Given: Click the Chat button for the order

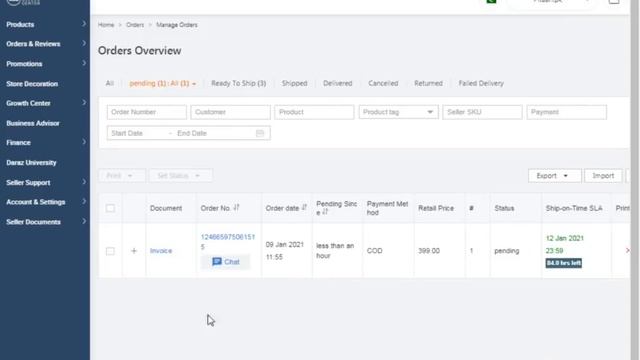Looking at the screenshot, I should [225, 262].
